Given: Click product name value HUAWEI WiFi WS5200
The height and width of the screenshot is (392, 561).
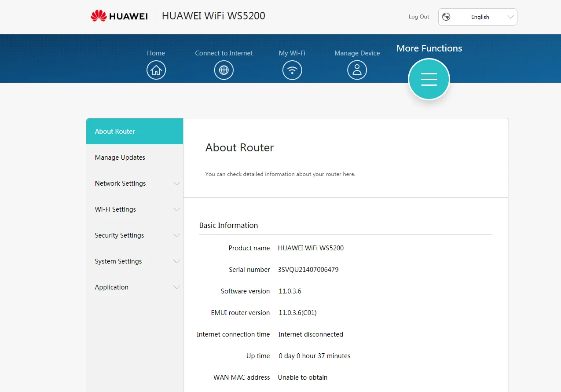Looking at the screenshot, I should (311, 248).
